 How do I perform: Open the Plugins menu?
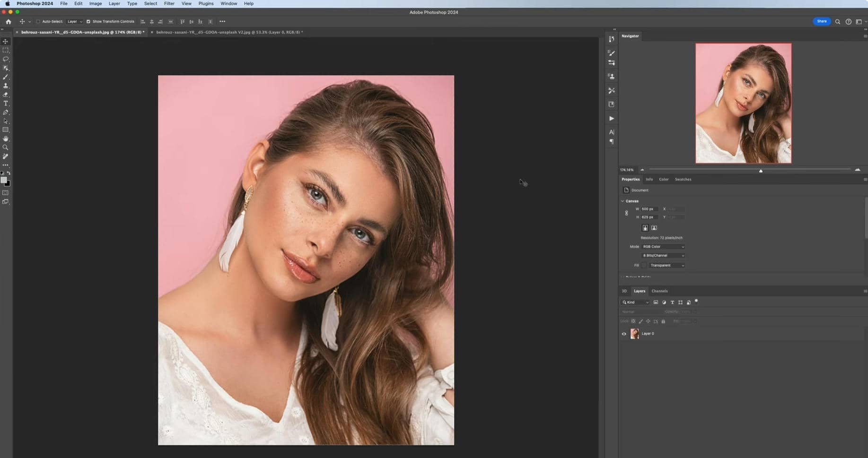click(x=206, y=3)
